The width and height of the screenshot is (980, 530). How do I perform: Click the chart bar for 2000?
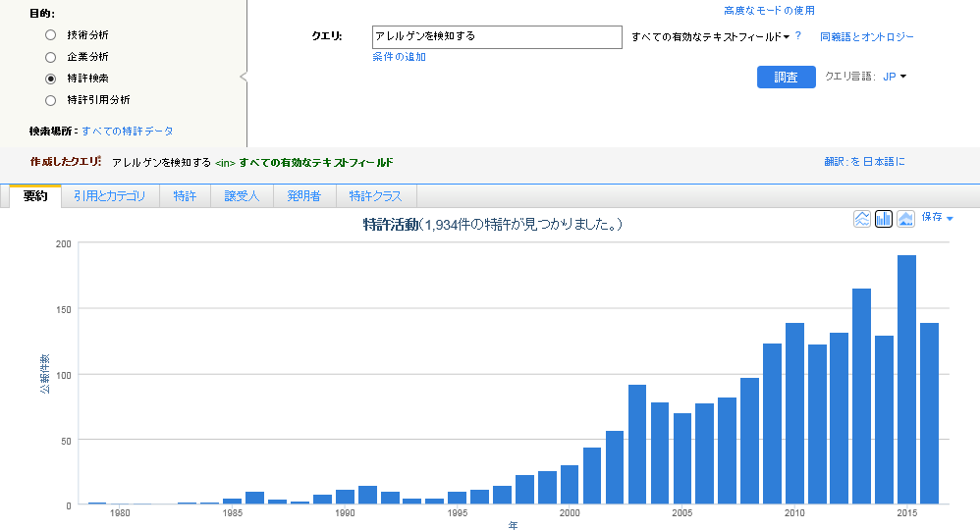(x=570, y=485)
